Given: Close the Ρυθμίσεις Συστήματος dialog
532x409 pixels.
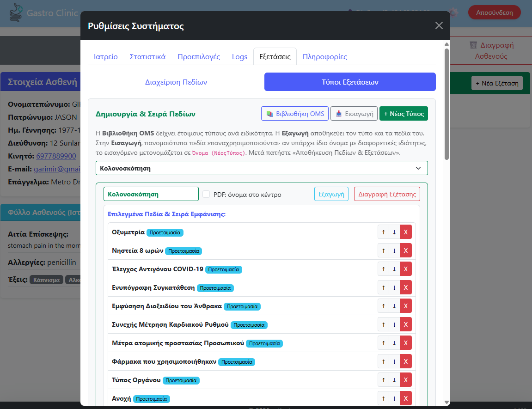Looking at the screenshot, I should 439,26.
